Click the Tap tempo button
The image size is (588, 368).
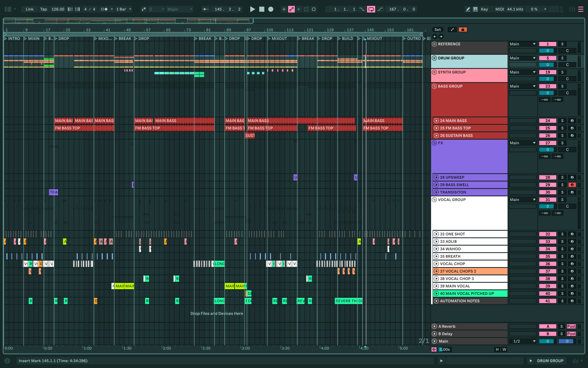(x=43, y=9)
